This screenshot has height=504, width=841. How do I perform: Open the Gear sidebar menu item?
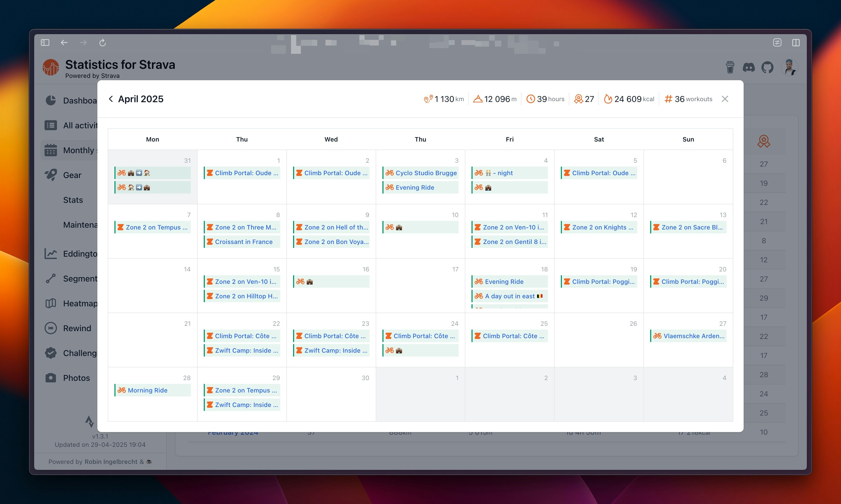[72, 175]
